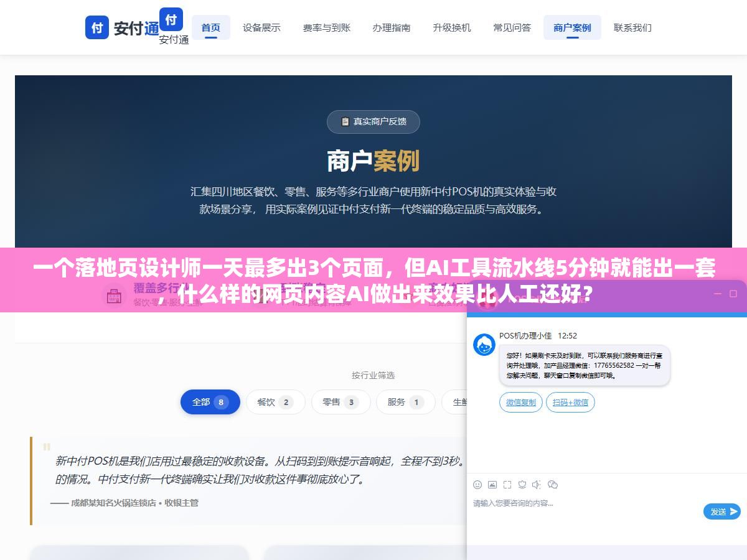
Task: Click the blue 付 logo icon at left
Action: (x=97, y=27)
